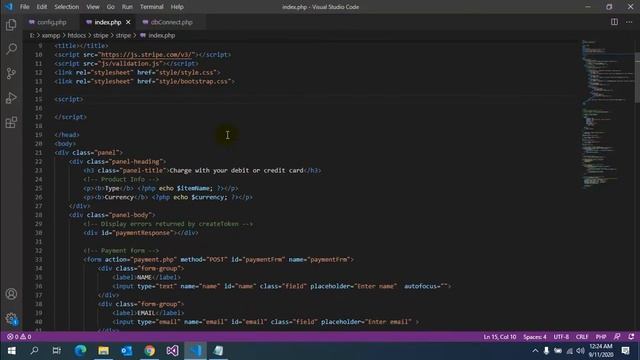Close the index.php tab
This screenshot has width=640, height=360.
(128, 22)
